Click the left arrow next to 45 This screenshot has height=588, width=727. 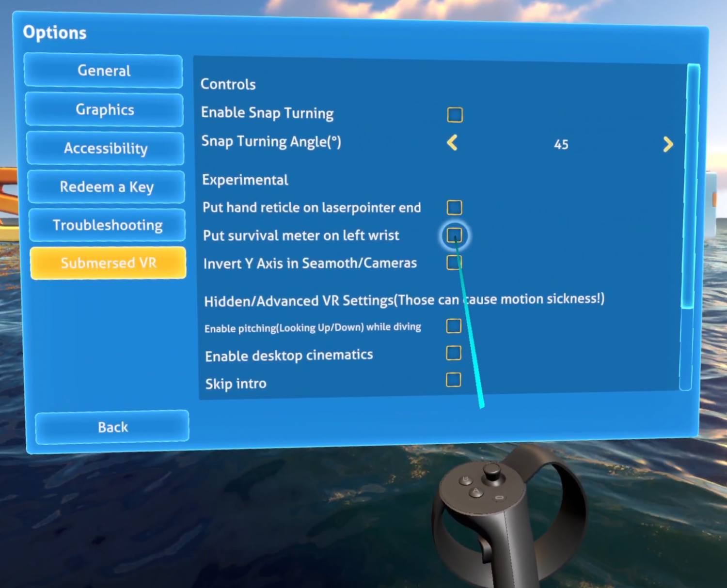point(452,144)
